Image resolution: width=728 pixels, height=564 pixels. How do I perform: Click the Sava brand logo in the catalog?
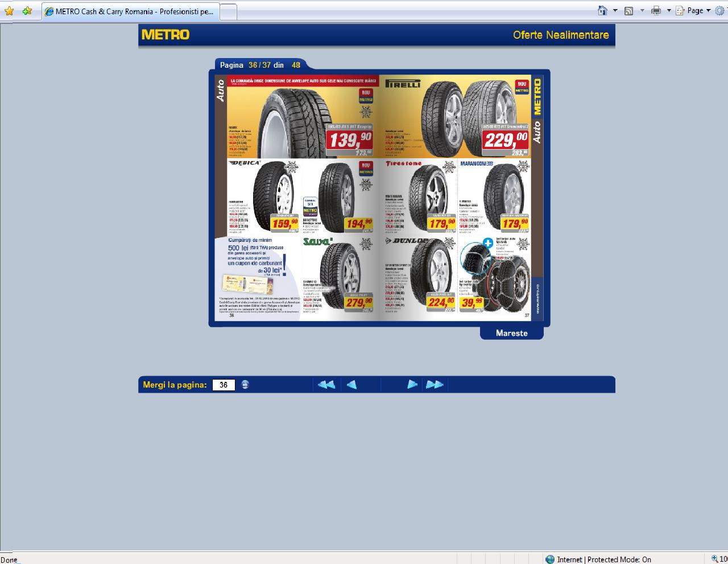coord(317,242)
